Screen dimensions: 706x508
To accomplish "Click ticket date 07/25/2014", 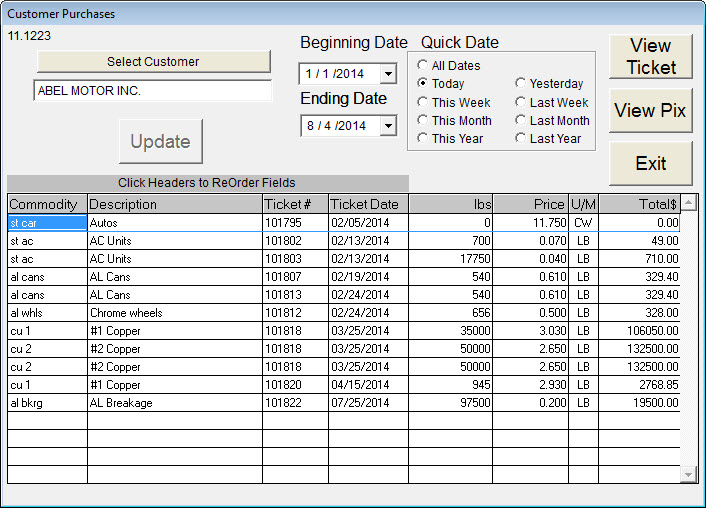I will [x=369, y=403].
